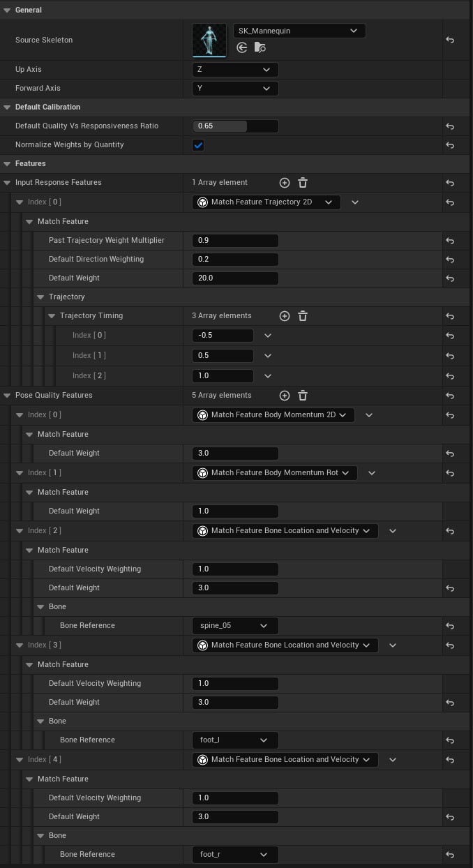Click the SK_Mannequin skeleton thumbnail

209,40
